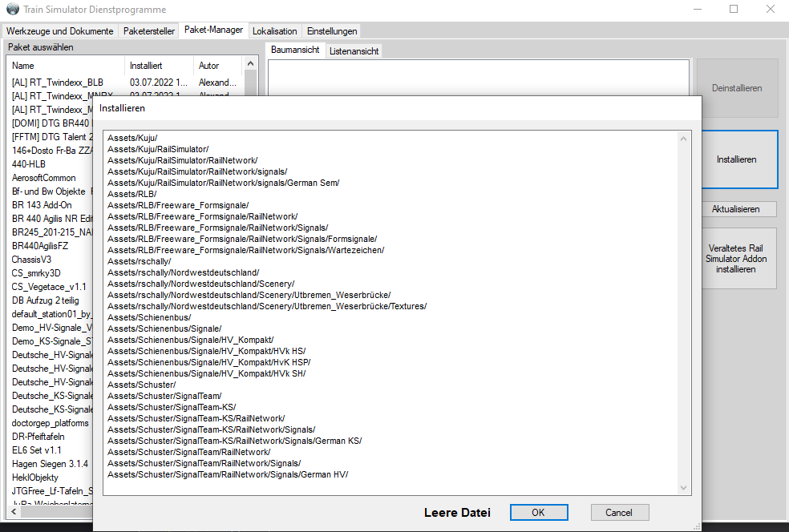The height and width of the screenshot is (532, 789).
Task: Click Veraltetes Rail Simulator Addon installieren
Action: [x=735, y=259]
